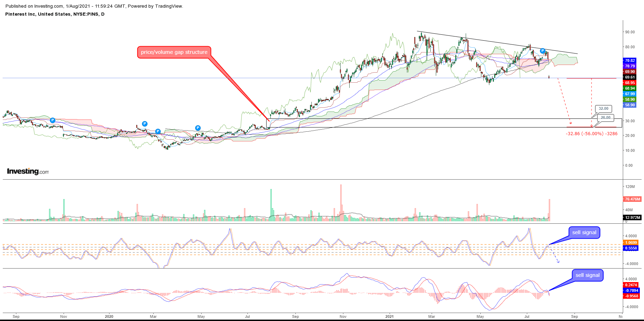Click the P marker near October 2019 candles

(x=52, y=120)
